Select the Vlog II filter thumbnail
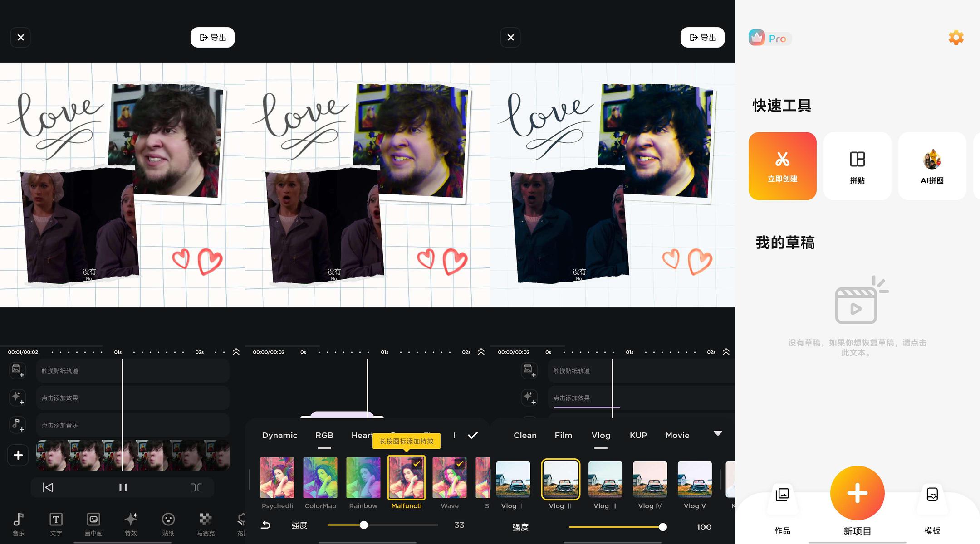Image resolution: width=980 pixels, height=544 pixels. (x=560, y=479)
